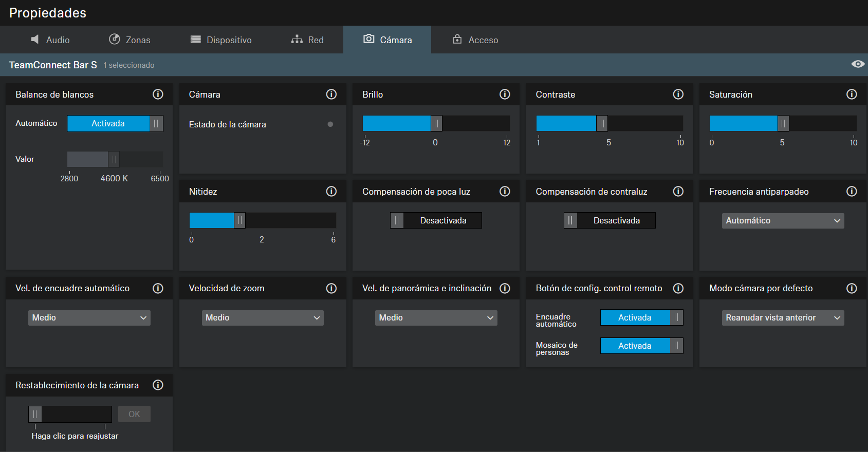868x452 pixels.
Task: Toggle the eye visibility icon
Action: [x=857, y=64]
